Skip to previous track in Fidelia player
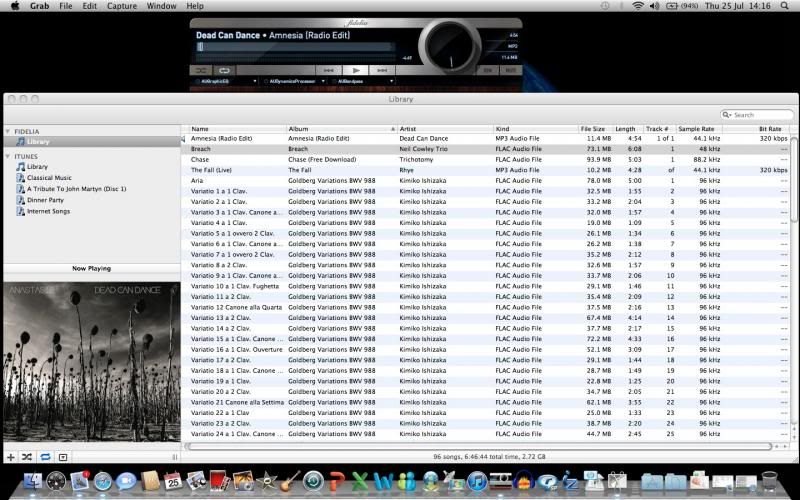The width and height of the screenshot is (800, 500). (x=329, y=70)
